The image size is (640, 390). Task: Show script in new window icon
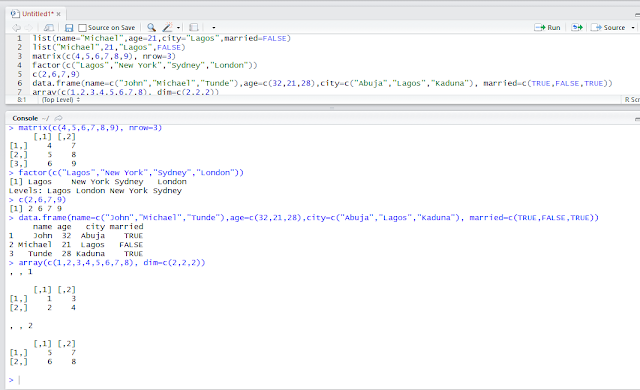tap(49, 28)
